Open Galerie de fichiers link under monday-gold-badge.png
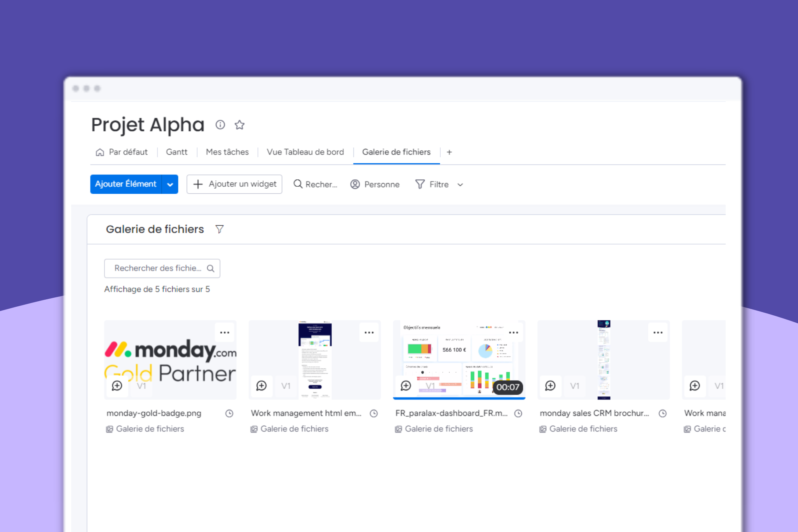Screen dimensions: 798x532 coord(145,429)
